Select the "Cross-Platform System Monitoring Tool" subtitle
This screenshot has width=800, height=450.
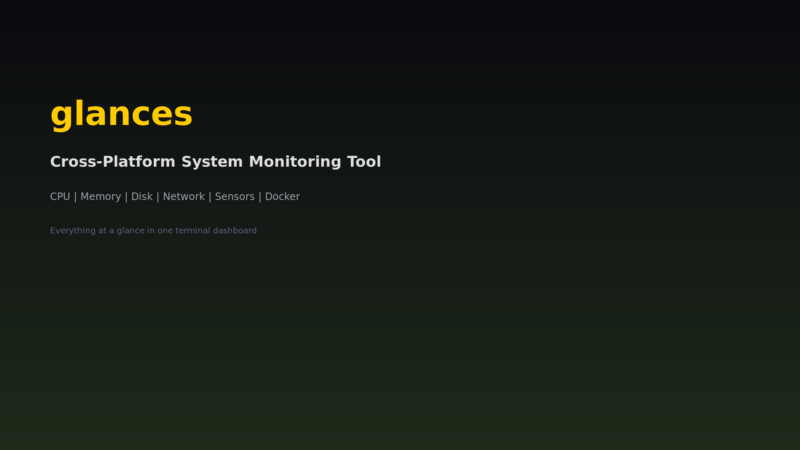(215, 162)
